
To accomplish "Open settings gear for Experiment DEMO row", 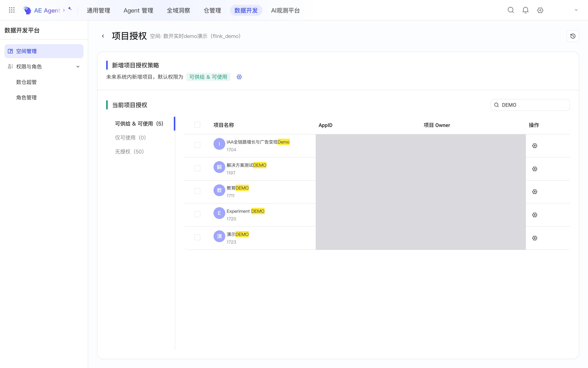I will 535,215.
